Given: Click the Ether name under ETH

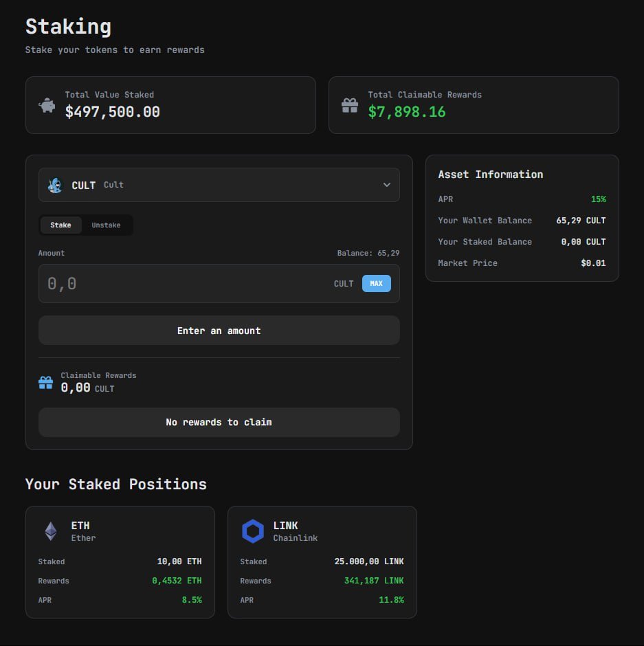Looking at the screenshot, I should [83, 538].
